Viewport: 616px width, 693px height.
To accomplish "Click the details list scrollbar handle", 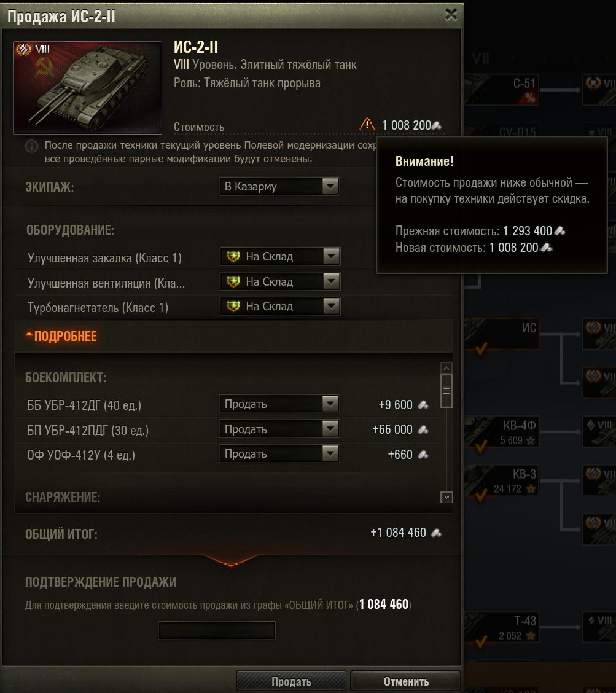I will pos(446,391).
